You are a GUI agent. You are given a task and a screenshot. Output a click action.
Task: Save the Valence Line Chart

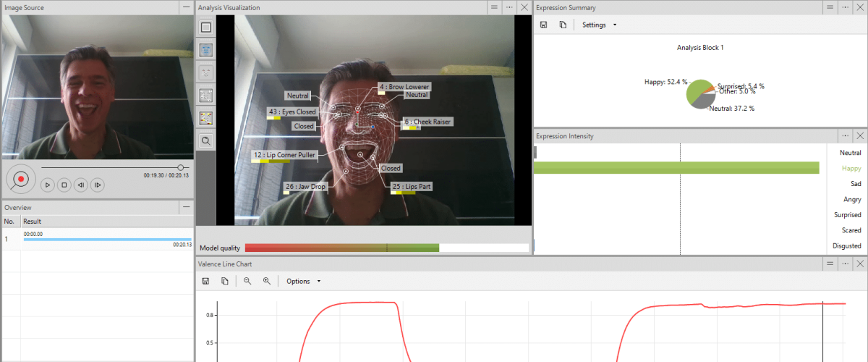coord(205,281)
